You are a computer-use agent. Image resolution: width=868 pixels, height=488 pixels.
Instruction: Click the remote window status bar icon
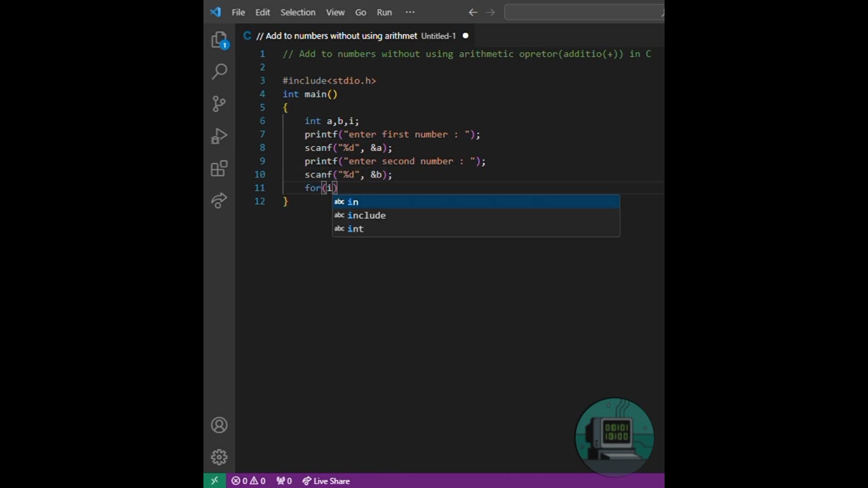point(214,481)
